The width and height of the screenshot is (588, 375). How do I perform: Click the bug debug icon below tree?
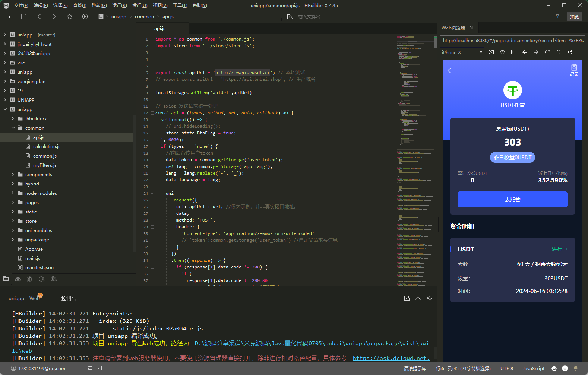click(30, 279)
